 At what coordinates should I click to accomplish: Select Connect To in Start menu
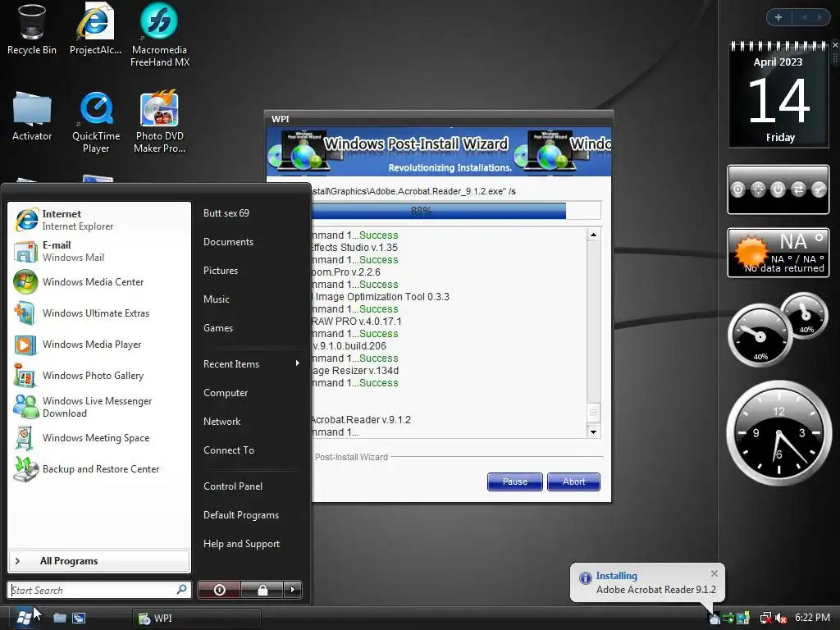coord(229,450)
